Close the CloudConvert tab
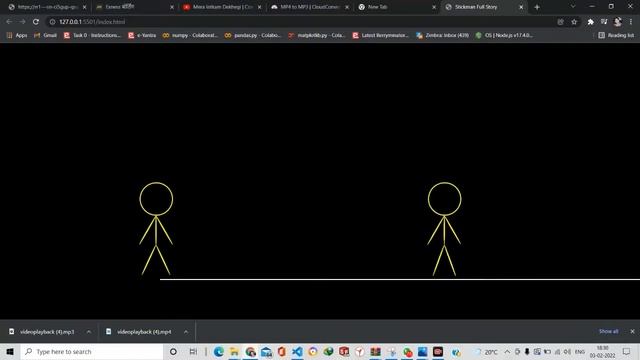The image size is (640, 360). [x=347, y=7]
